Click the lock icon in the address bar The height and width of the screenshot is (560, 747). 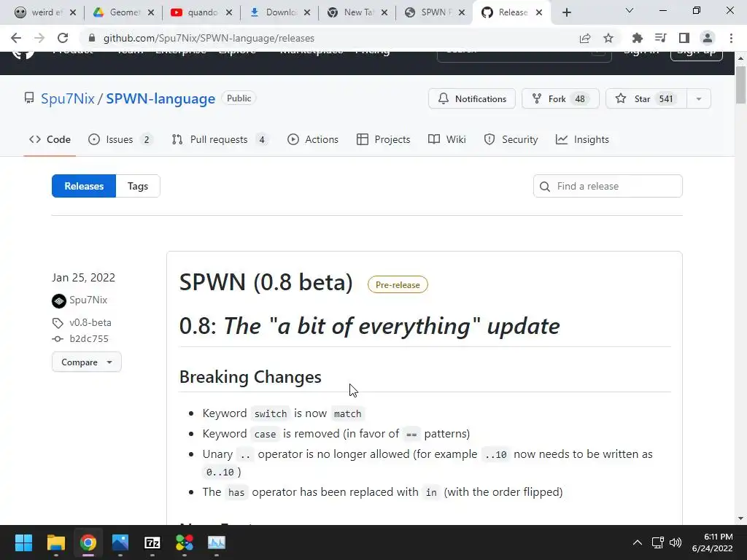[92, 38]
